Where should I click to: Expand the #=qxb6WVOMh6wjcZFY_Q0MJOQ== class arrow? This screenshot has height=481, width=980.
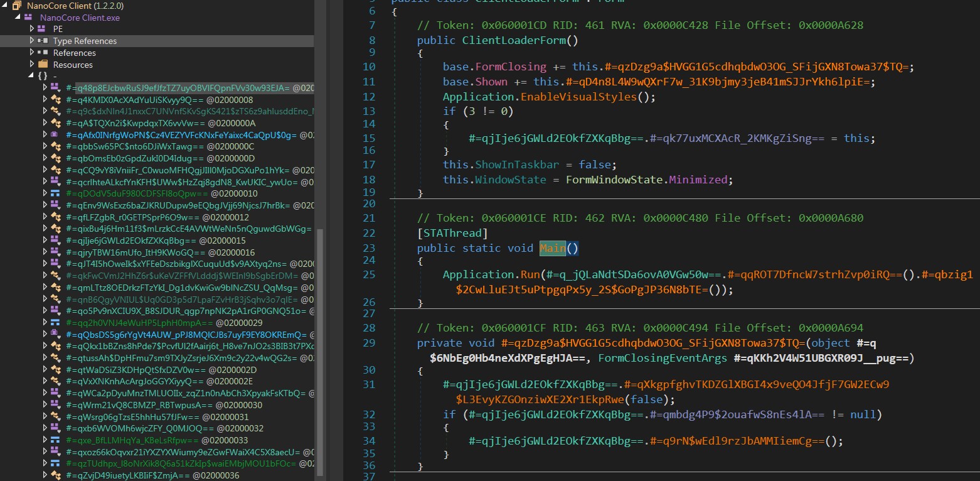(x=45, y=428)
